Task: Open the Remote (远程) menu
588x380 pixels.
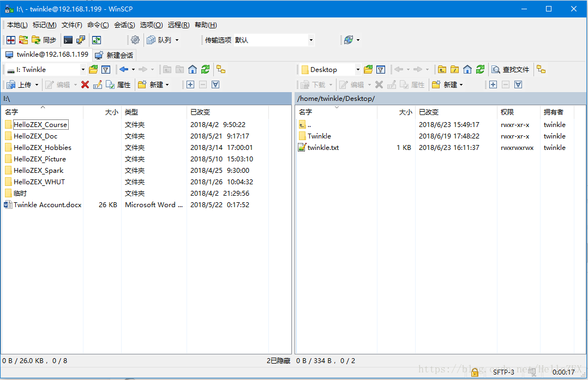Action: point(179,25)
